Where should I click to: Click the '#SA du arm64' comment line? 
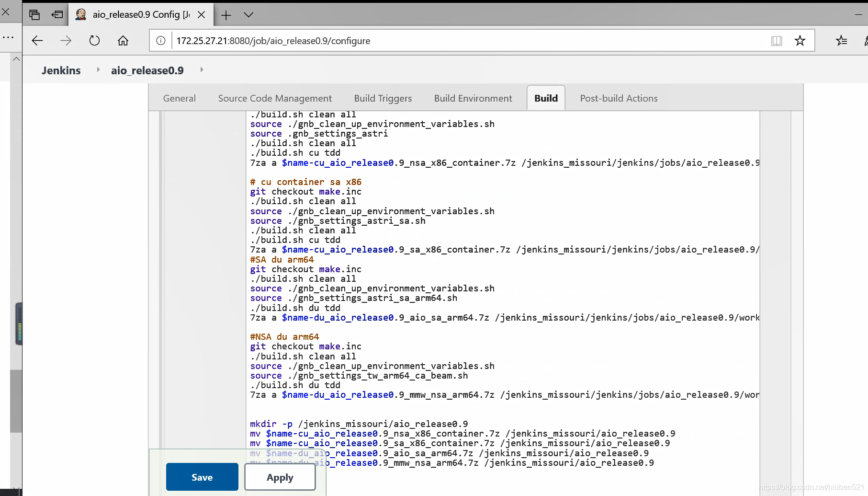[282, 260]
